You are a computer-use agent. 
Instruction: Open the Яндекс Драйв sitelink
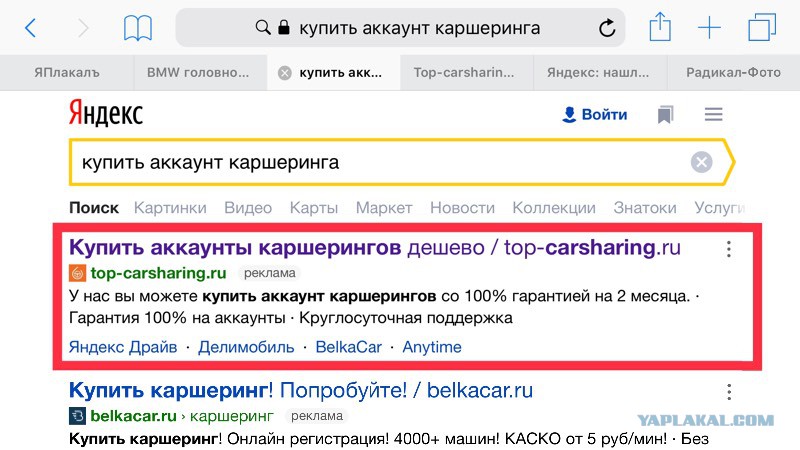[x=123, y=347]
